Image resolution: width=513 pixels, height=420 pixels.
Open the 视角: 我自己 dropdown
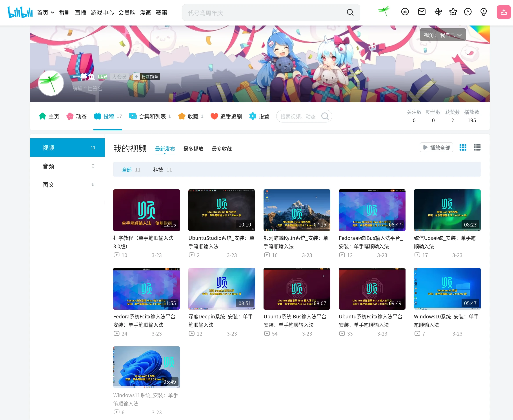(443, 35)
